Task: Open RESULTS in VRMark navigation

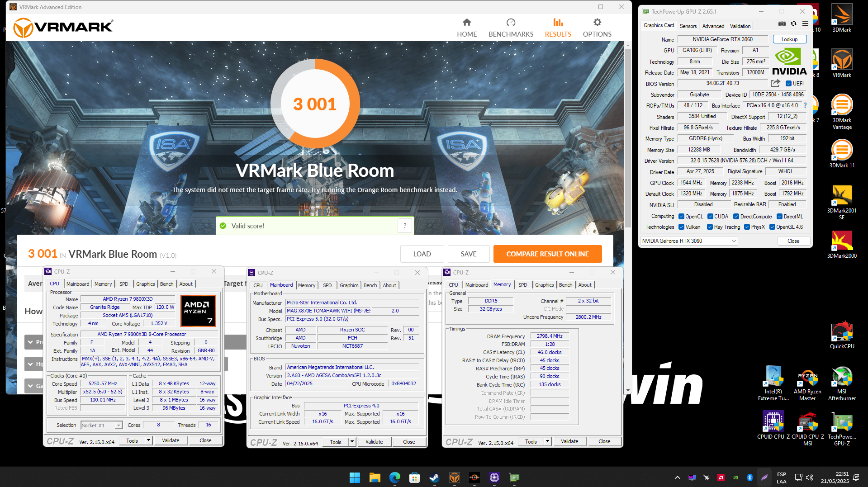Action: coord(558,28)
